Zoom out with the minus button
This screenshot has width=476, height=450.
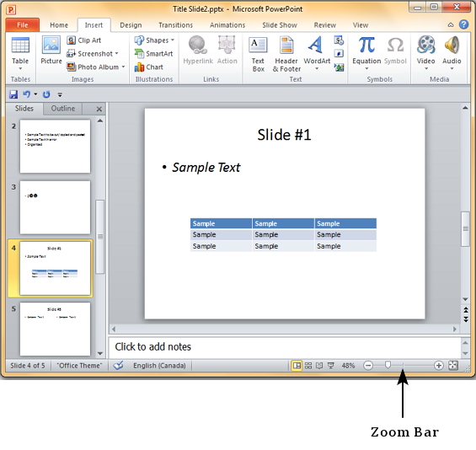tap(368, 365)
